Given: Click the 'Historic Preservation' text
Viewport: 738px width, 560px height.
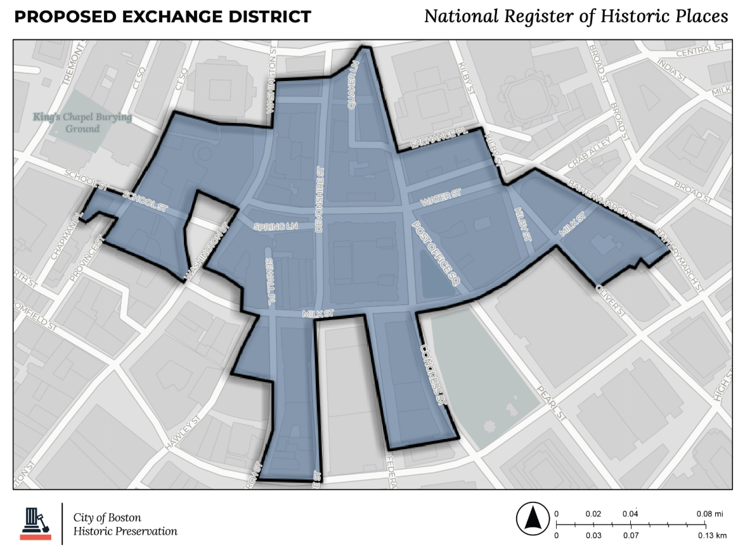Looking at the screenshot, I should click(125, 531).
